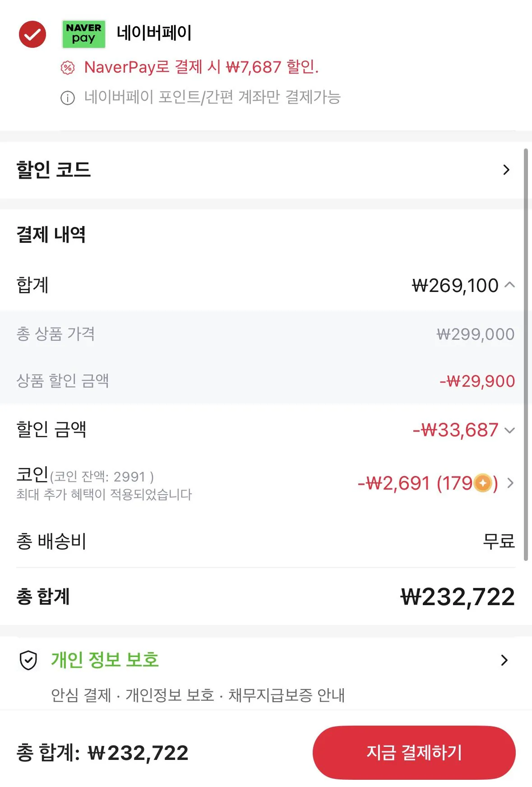
Task: Click the gold coin icon
Action: coord(483,483)
